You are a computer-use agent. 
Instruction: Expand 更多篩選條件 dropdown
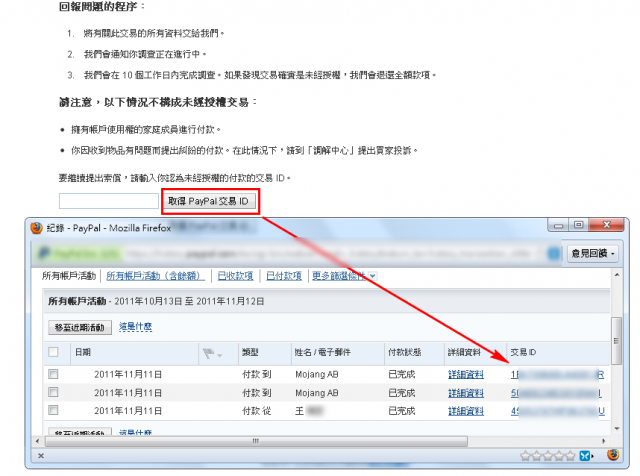344,276
